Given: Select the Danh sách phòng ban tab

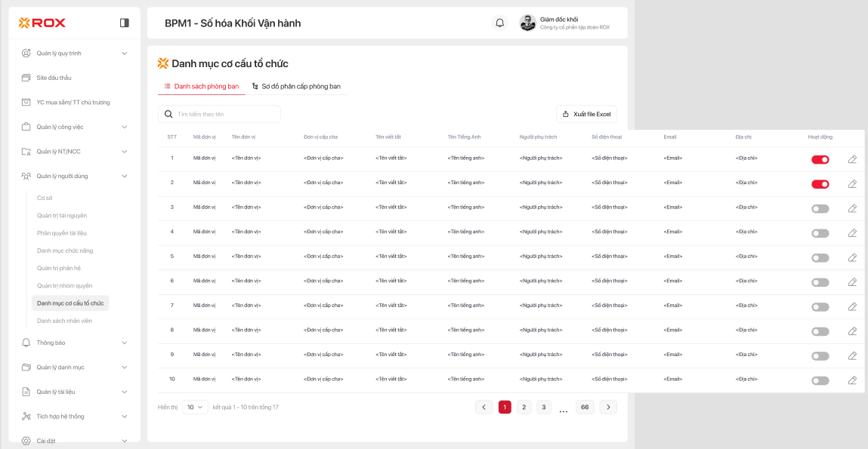Looking at the screenshot, I should [x=201, y=86].
